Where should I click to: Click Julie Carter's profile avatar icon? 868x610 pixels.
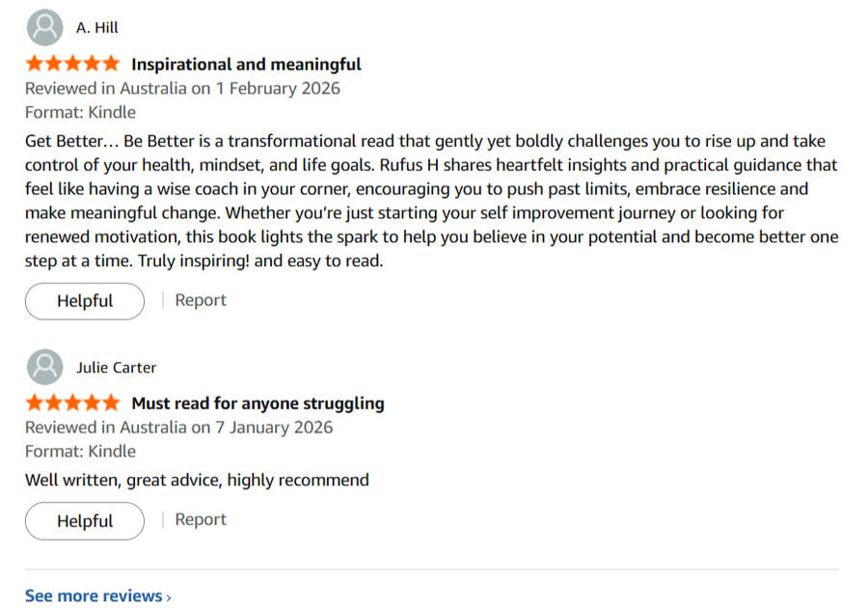(44, 368)
